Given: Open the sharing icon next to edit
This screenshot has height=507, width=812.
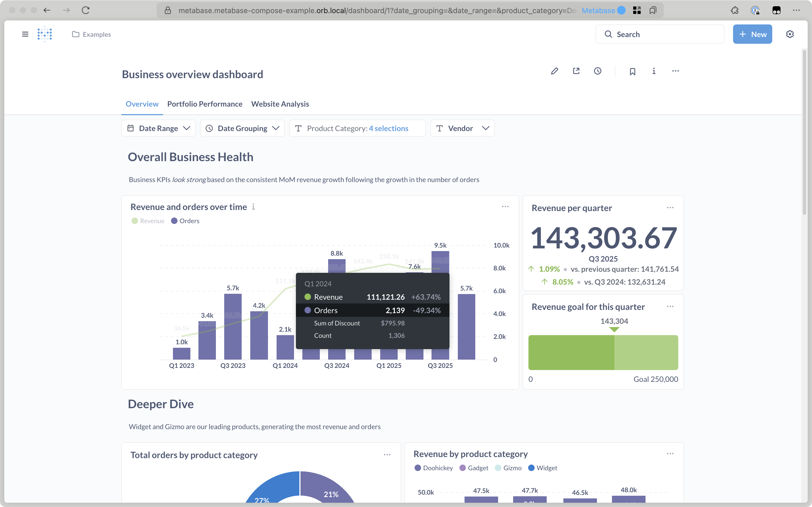Looking at the screenshot, I should [x=576, y=71].
